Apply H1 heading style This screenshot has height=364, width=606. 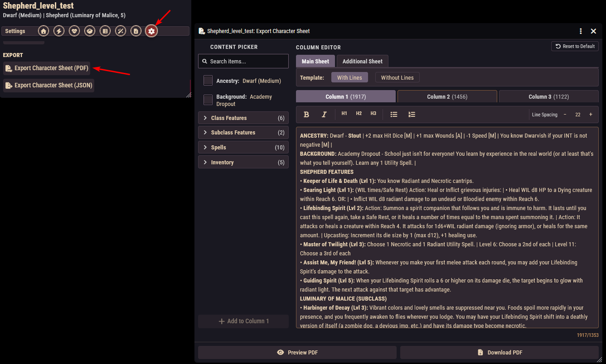(344, 114)
